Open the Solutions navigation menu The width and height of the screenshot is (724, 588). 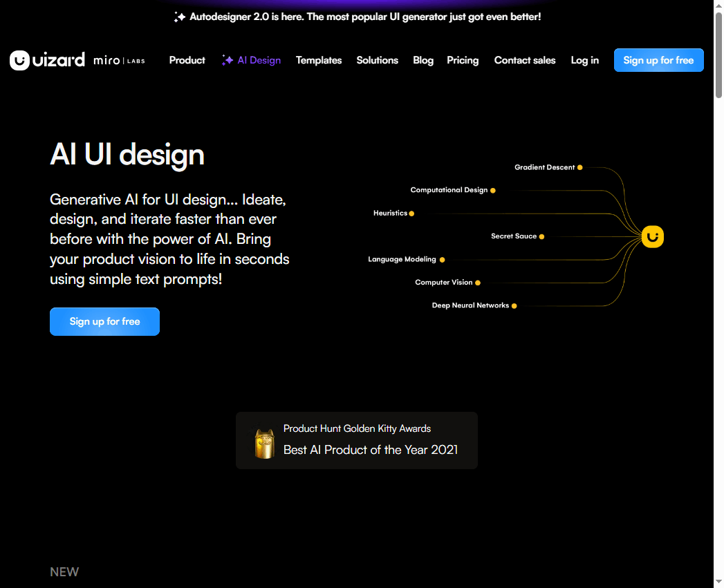(x=377, y=60)
